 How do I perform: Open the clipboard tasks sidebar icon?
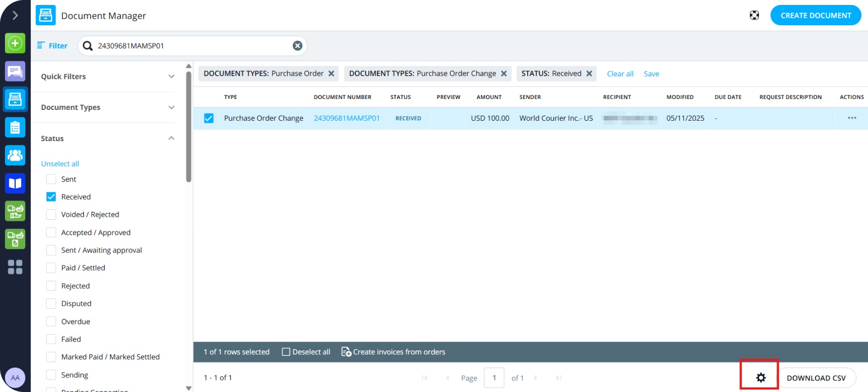[15, 128]
